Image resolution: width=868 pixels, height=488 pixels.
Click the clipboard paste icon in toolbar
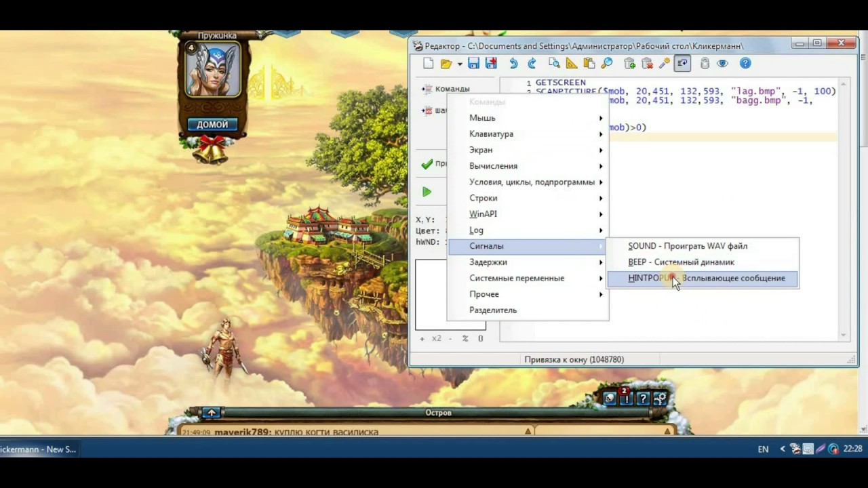click(x=589, y=64)
